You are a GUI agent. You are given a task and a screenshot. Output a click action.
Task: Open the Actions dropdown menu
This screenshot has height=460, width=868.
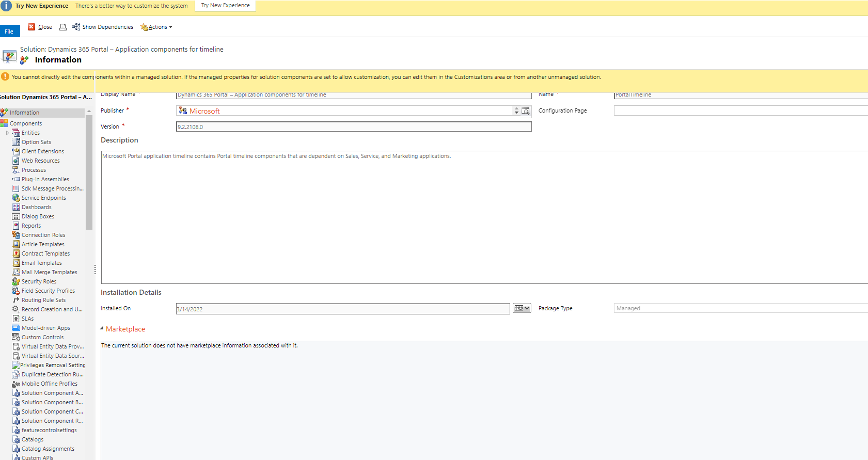[156, 27]
